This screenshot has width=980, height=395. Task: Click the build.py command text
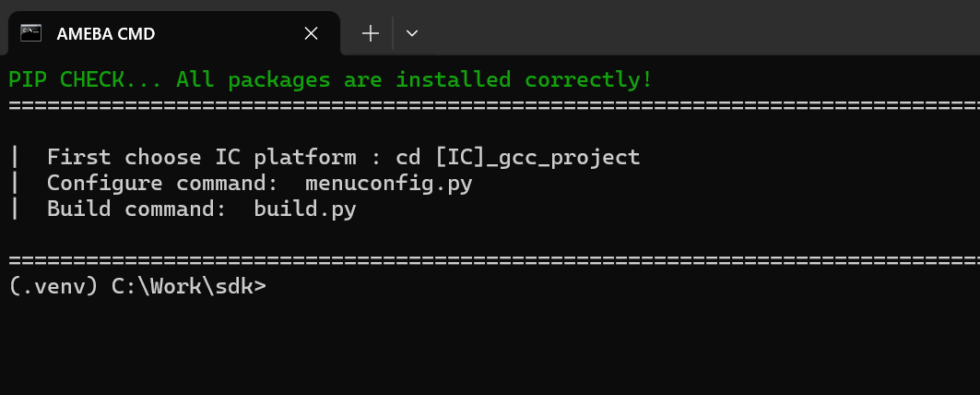tap(305, 209)
